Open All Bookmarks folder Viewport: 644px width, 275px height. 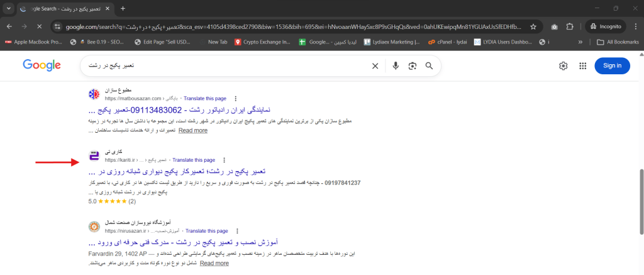point(618,42)
